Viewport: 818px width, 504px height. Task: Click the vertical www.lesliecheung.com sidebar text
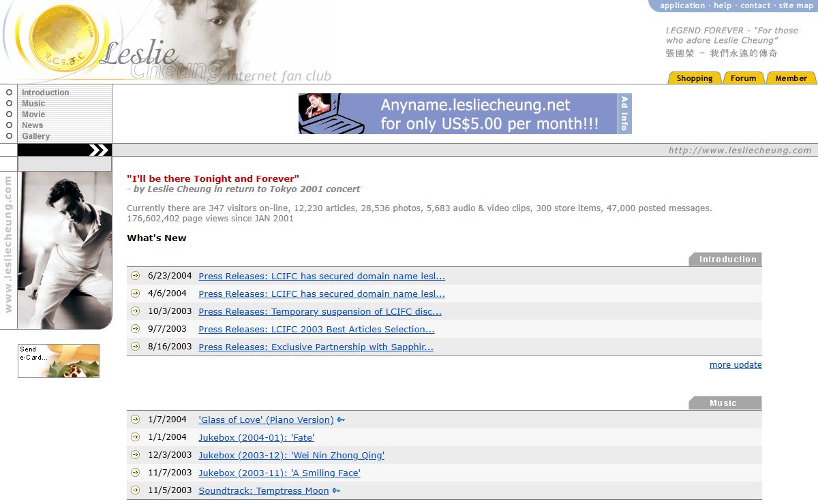click(8, 245)
